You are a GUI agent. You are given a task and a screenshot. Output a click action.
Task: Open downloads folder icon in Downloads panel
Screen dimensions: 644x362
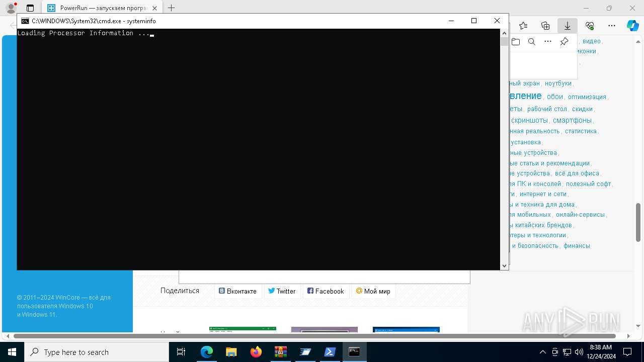516,42
